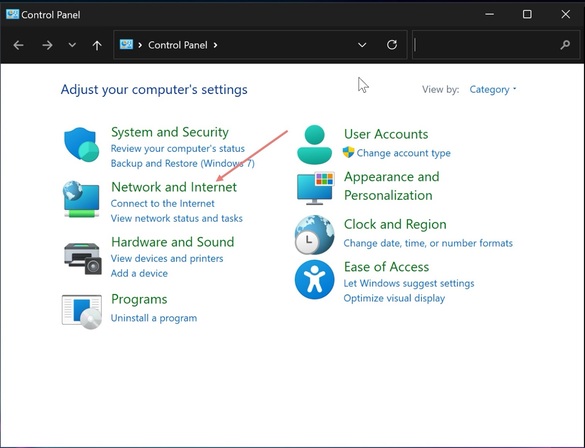Click the Appearance and Personalization monitor icon

[x=315, y=188]
